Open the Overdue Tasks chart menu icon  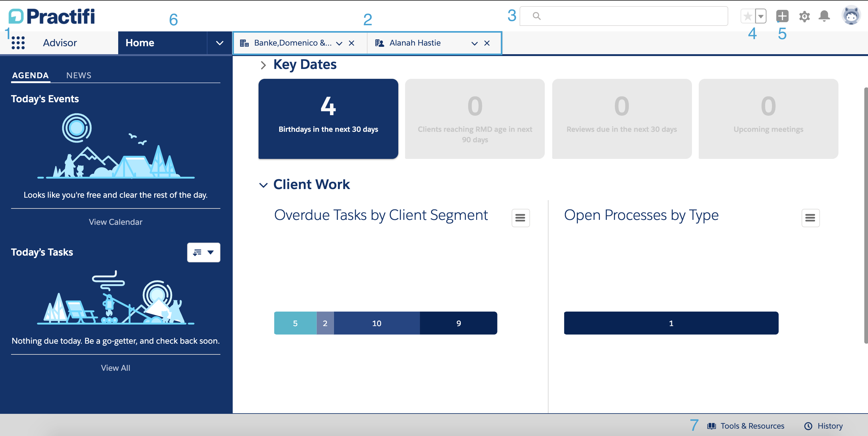(520, 218)
